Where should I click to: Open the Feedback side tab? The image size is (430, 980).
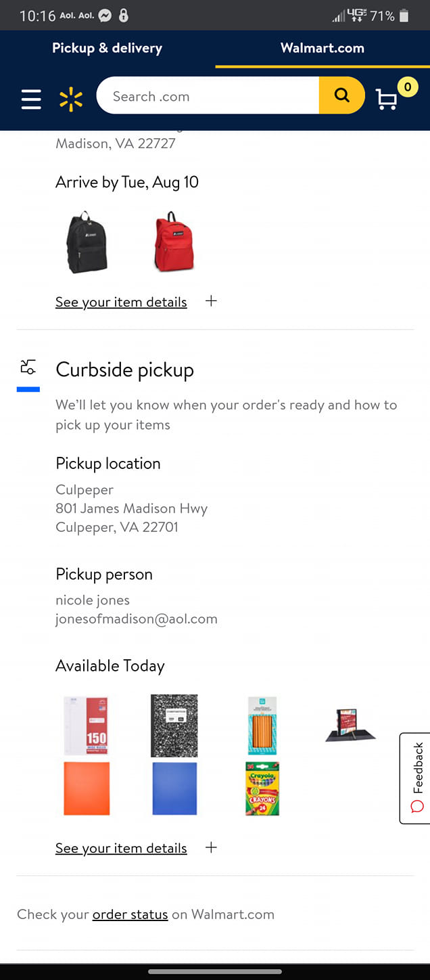click(x=415, y=778)
